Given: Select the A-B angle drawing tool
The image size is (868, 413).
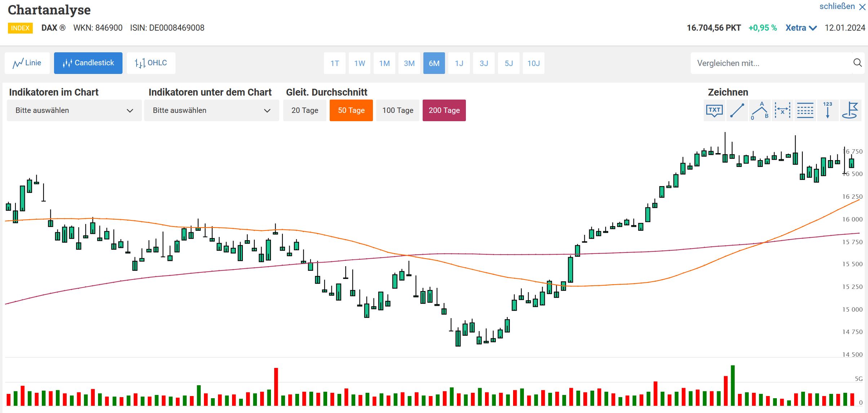Looking at the screenshot, I should click(x=760, y=110).
